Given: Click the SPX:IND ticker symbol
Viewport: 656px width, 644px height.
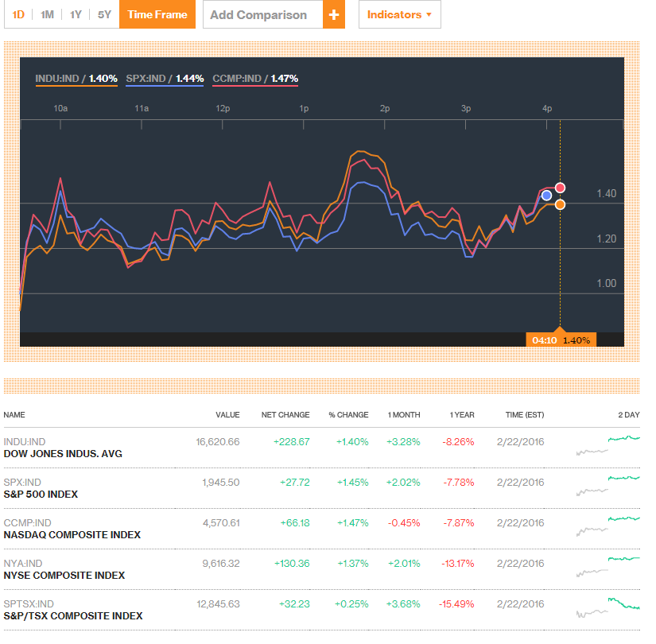Looking at the screenshot, I should click(x=22, y=483).
